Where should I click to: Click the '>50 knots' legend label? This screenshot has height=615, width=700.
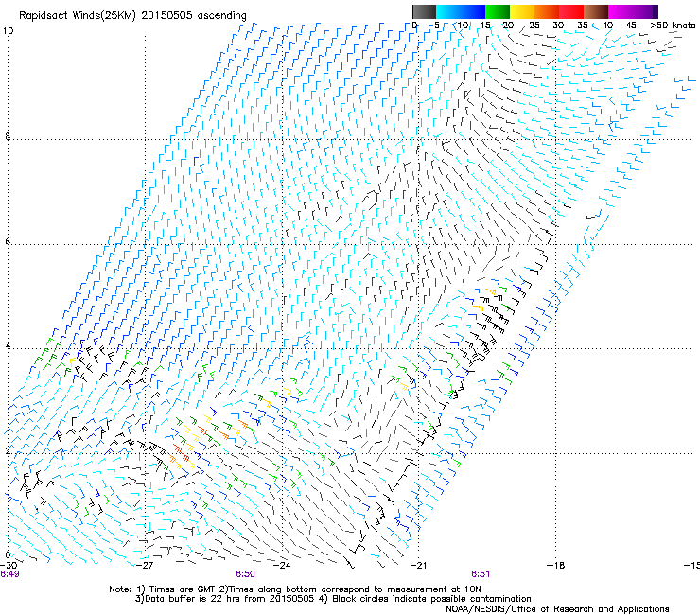tap(673, 25)
